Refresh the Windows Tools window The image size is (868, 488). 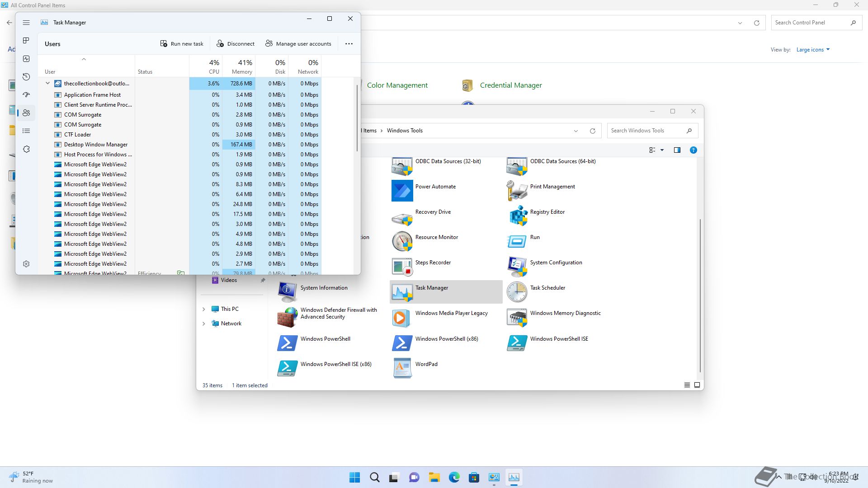click(x=592, y=131)
